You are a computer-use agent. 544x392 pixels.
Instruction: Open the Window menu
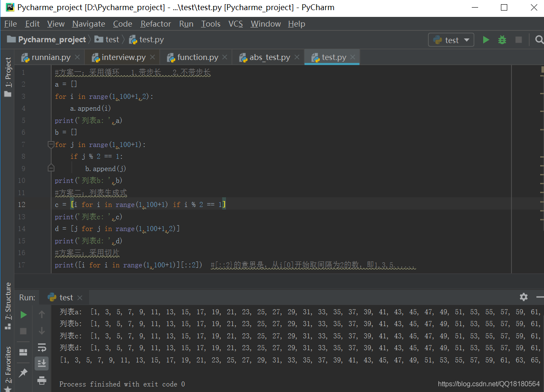click(x=266, y=24)
